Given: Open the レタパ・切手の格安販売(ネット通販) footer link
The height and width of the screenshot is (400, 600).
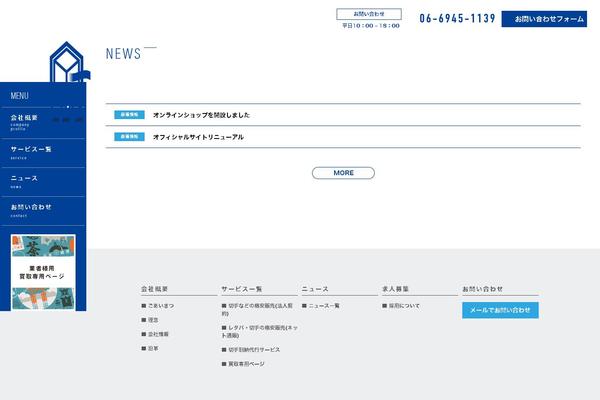Looking at the screenshot, I should pyautogui.click(x=259, y=331).
